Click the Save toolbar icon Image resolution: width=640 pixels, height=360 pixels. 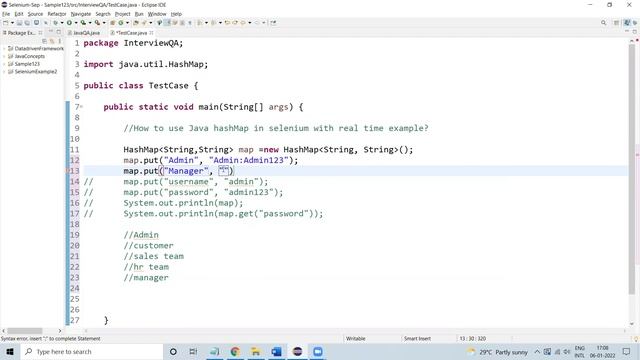pos(19,23)
